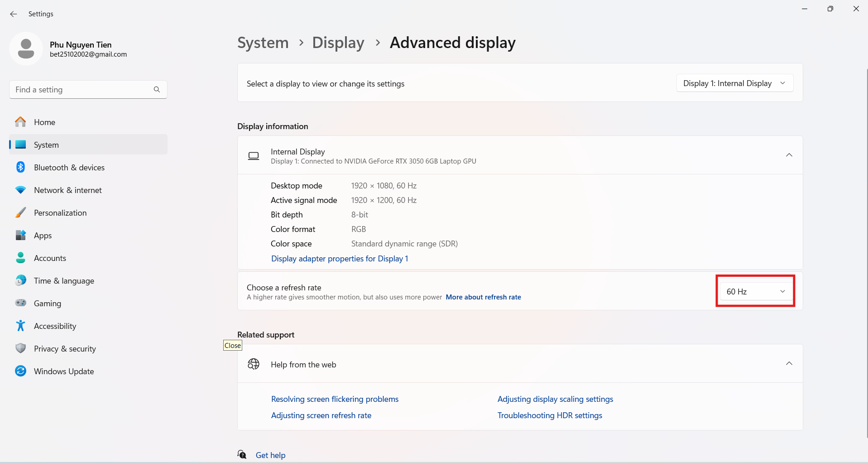Click the Privacy & security shield icon
868x463 pixels.
pos(20,348)
